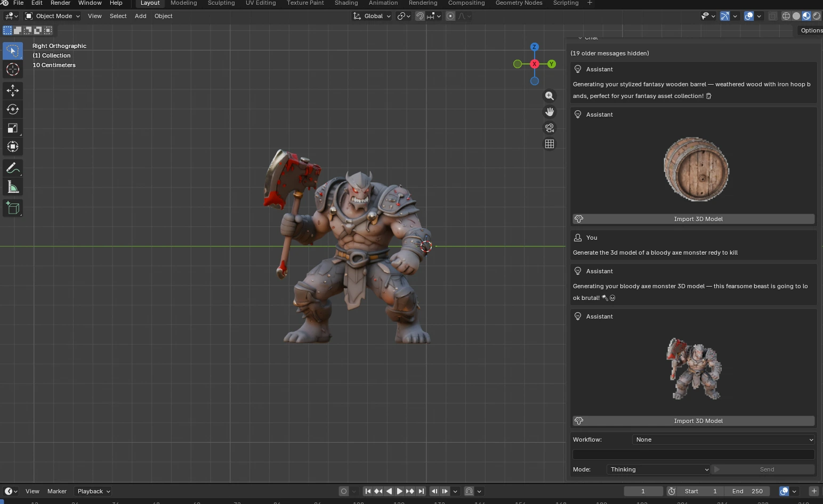Click the blue Z axis gizmo handle
This screenshot has width=823, height=504.
click(x=535, y=47)
